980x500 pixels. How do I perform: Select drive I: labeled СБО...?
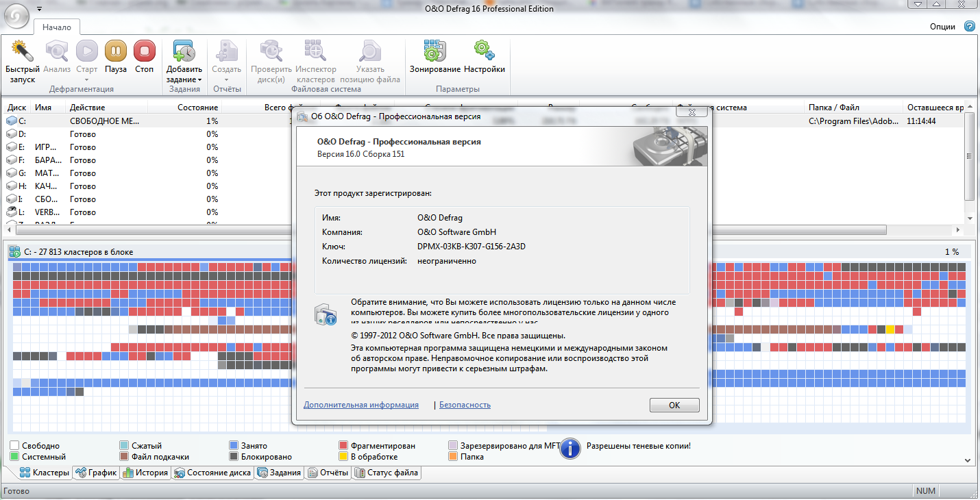tap(485, 199)
